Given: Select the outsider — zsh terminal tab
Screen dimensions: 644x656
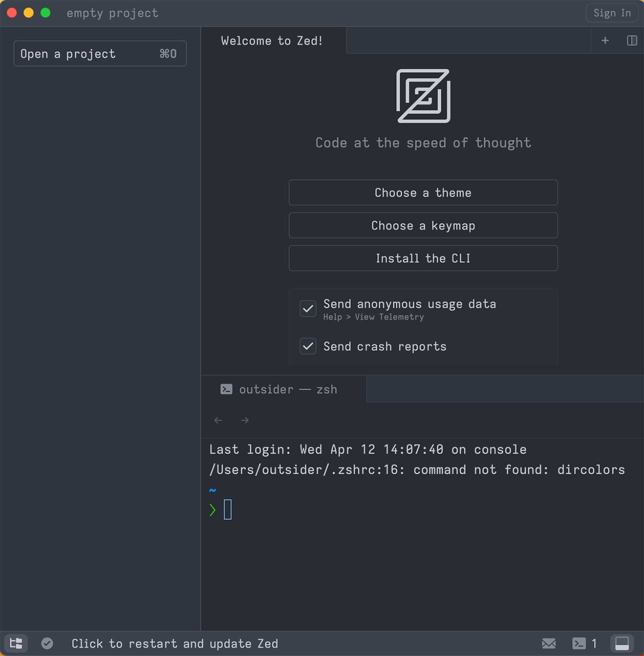Looking at the screenshot, I should [x=284, y=389].
